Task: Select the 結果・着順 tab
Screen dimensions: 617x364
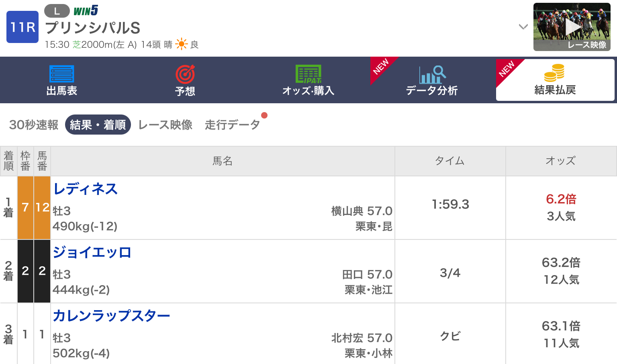Action: click(x=98, y=125)
